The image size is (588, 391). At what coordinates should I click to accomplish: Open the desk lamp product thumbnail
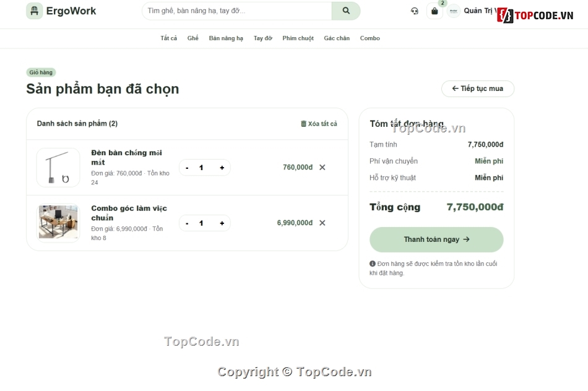coord(58,168)
